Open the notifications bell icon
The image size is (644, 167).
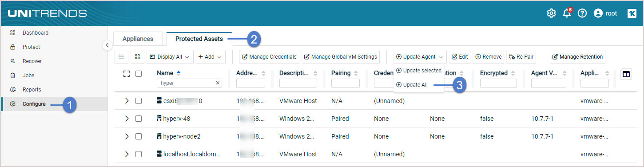point(567,13)
